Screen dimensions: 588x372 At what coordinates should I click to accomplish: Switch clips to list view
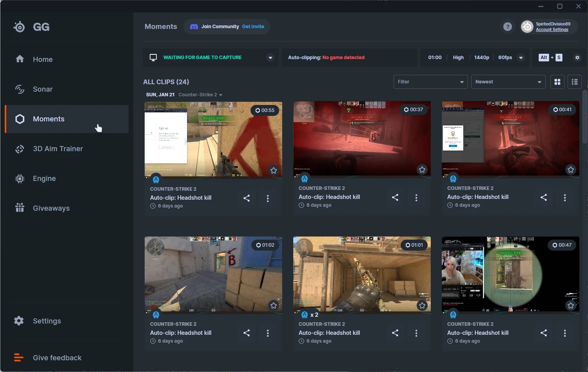click(x=575, y=82)
